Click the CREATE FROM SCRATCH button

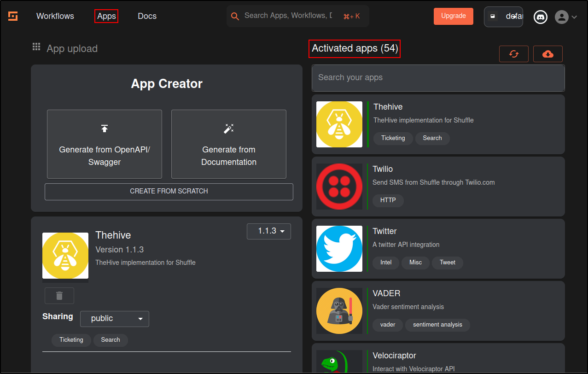169,191
